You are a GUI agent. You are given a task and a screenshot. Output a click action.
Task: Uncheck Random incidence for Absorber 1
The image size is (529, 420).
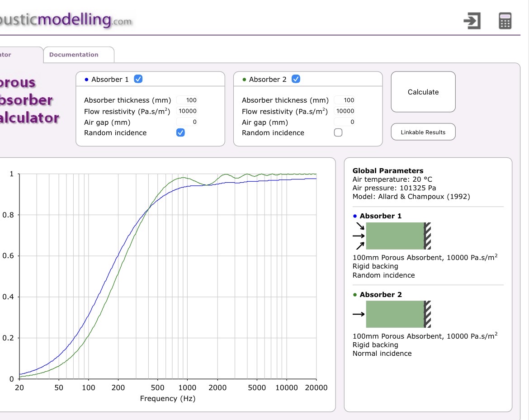coord(180,132)
